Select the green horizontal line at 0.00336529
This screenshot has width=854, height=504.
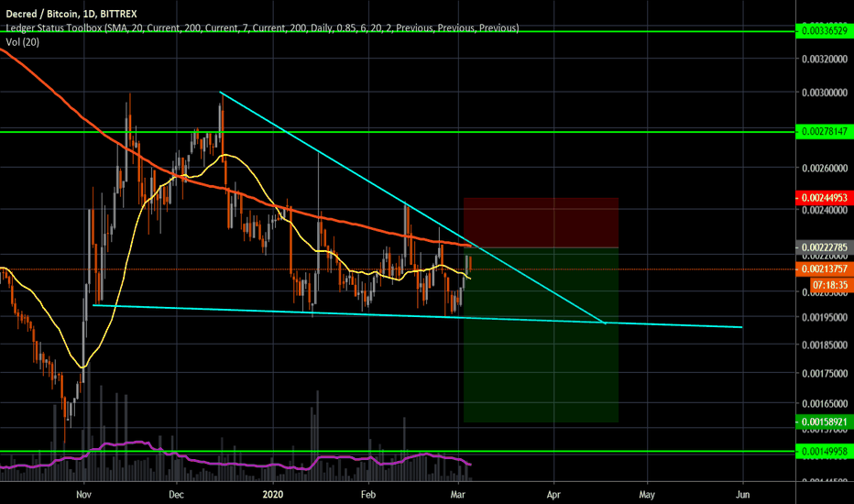[x=398, y=31]
